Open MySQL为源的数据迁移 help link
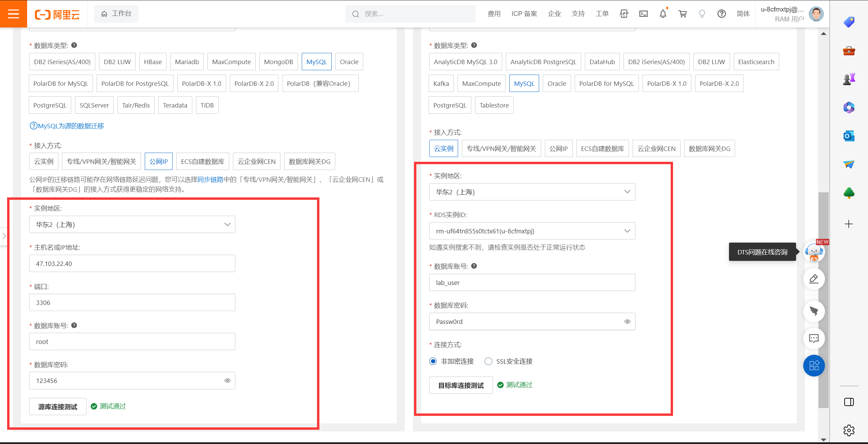The width and height of the screenshot is (868, 444). [x=67, y=126]
